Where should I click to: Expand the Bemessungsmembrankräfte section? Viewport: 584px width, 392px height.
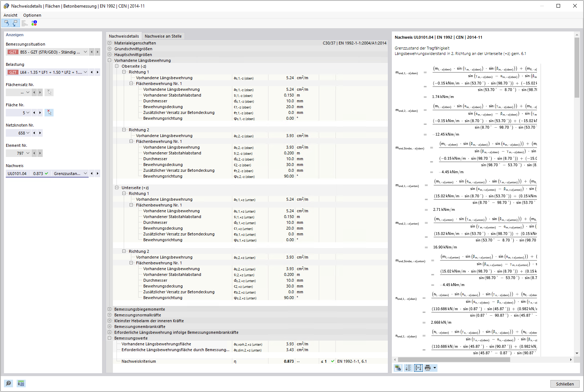[x=109, y=327]
